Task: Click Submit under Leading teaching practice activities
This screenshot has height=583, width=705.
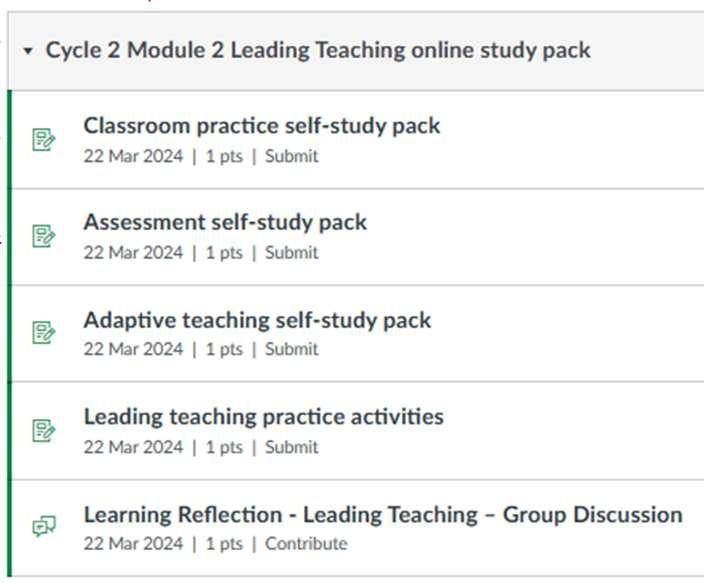Action: point(292,447)
